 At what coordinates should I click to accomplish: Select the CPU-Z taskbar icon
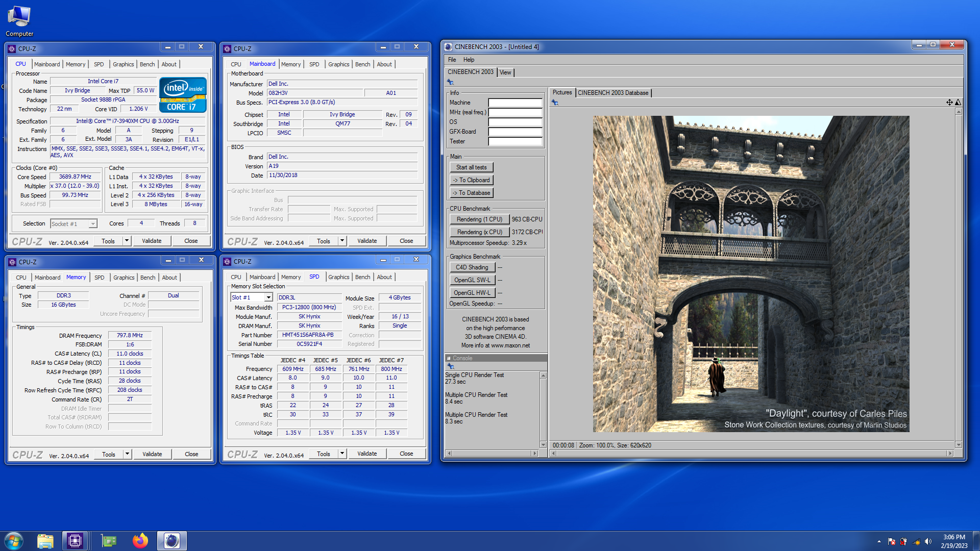(x=75, y=541)
